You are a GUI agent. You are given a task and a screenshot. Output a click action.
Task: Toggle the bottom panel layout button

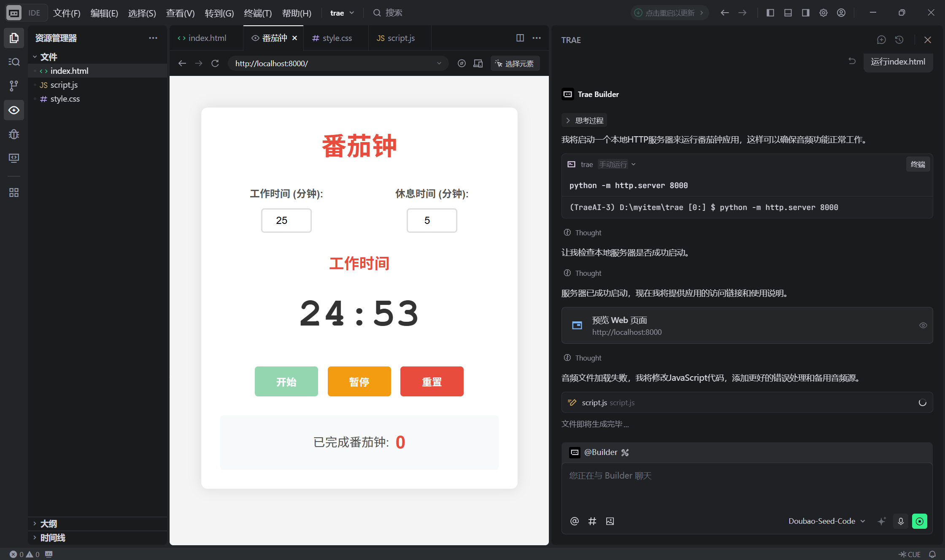point(788,13)
